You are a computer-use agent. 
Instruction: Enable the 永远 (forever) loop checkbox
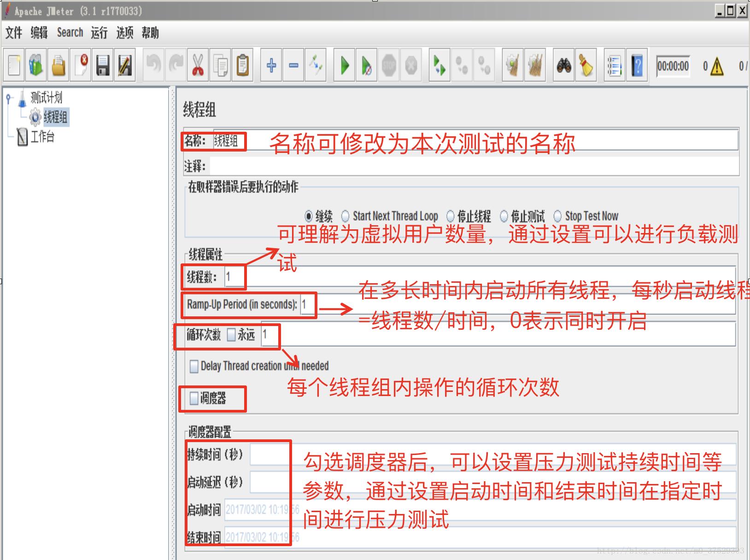click(232, 336)
